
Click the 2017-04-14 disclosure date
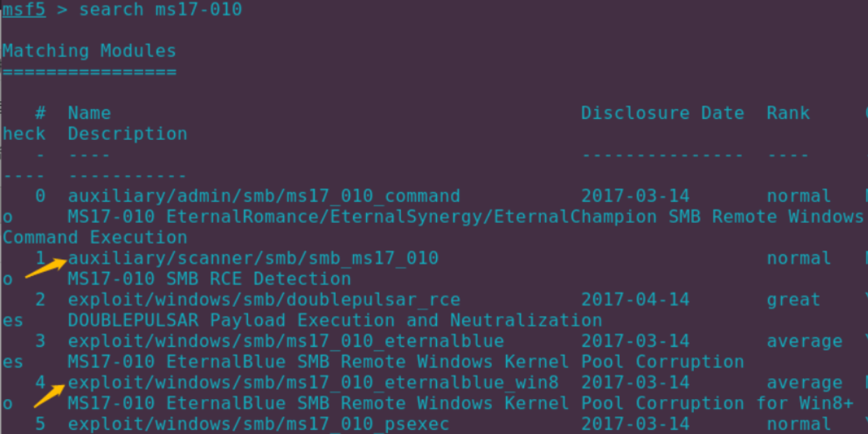(x=635, y=300)
